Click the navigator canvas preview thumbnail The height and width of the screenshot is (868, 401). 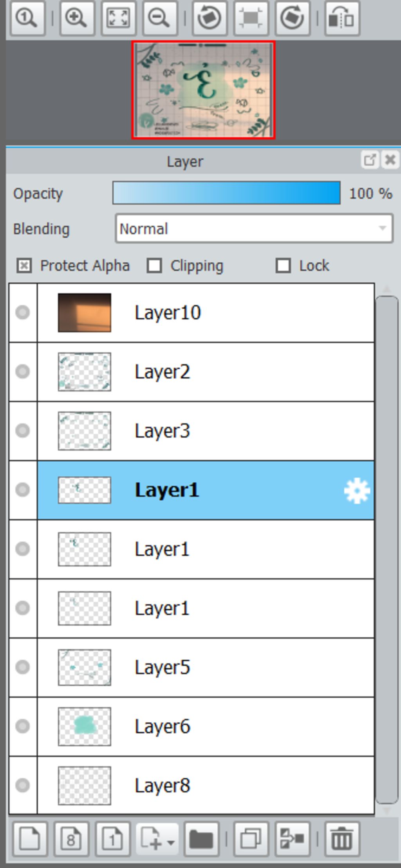tap(203, 90)
